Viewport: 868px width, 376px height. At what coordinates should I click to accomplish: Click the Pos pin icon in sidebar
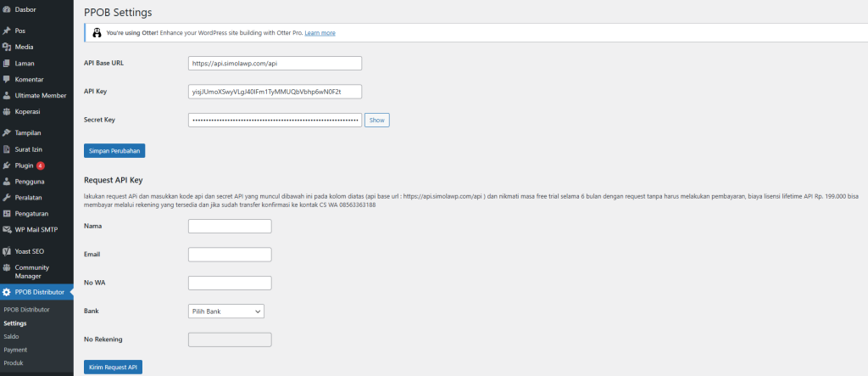click(x=7, y=31)
